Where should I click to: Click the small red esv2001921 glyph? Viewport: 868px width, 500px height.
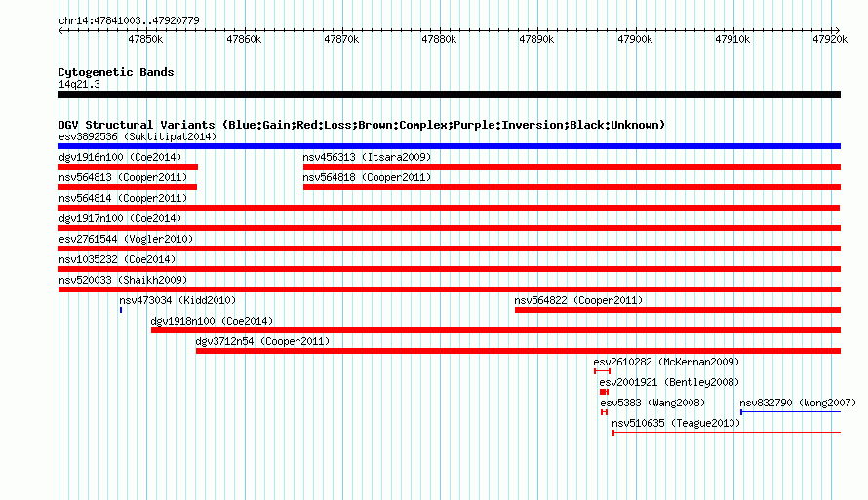click(604, 392)
